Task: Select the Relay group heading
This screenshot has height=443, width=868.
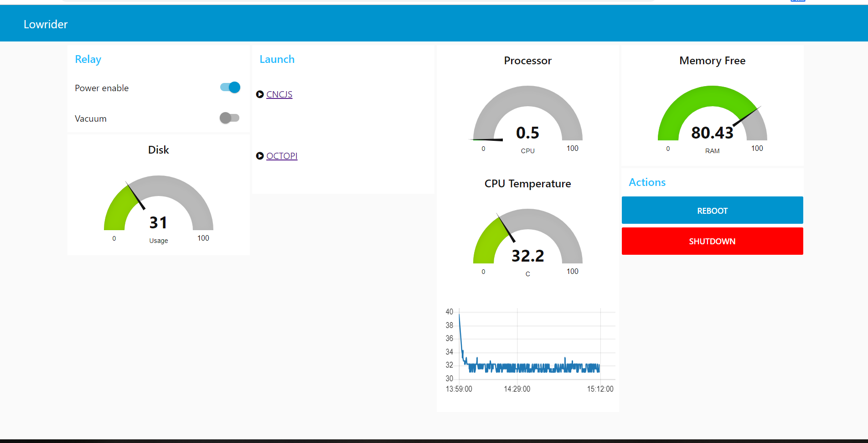Action: pos(88,59)
